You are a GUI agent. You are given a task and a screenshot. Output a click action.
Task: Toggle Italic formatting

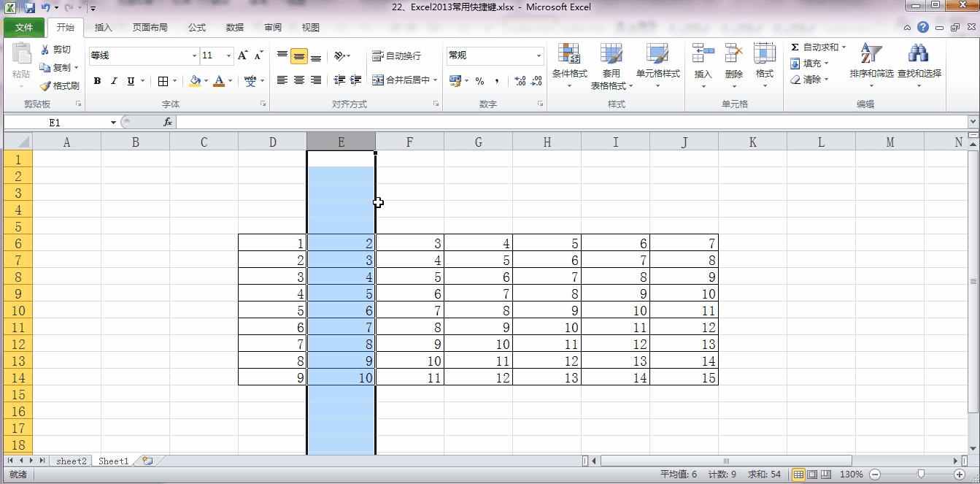114,81
